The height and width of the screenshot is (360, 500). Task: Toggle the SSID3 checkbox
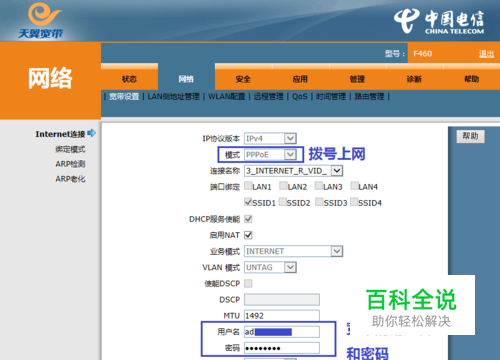pos(319,202)
